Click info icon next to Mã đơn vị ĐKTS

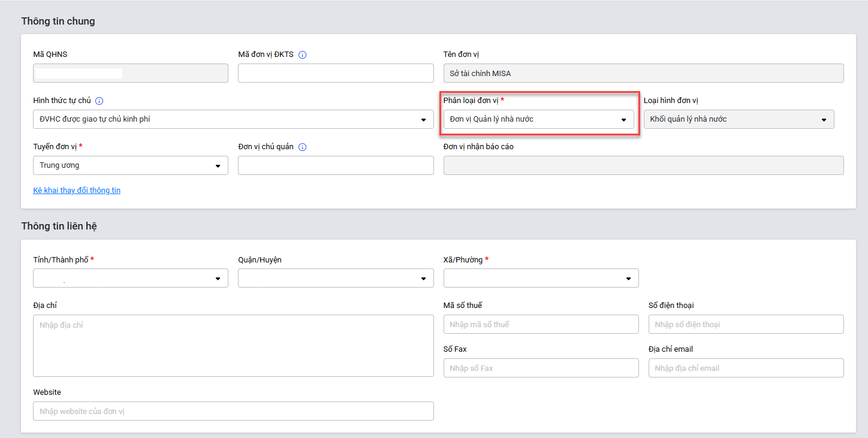tap(303, 55)
